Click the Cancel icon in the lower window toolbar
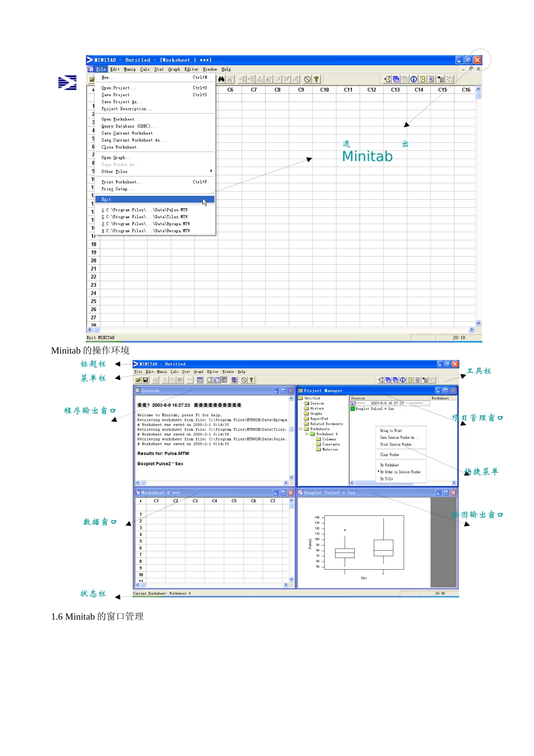The image size is (534, 756). click(x=244, y=380)
